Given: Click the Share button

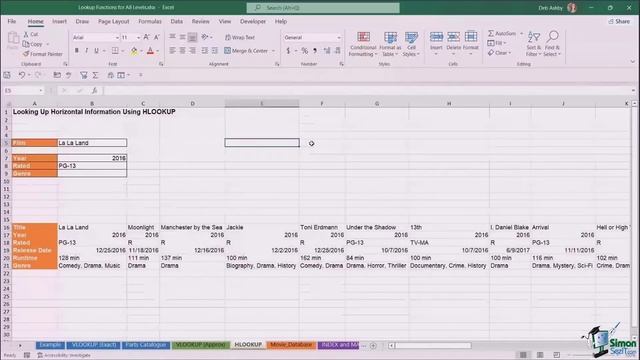Looking at the screenshot, I should coord(619,21).
